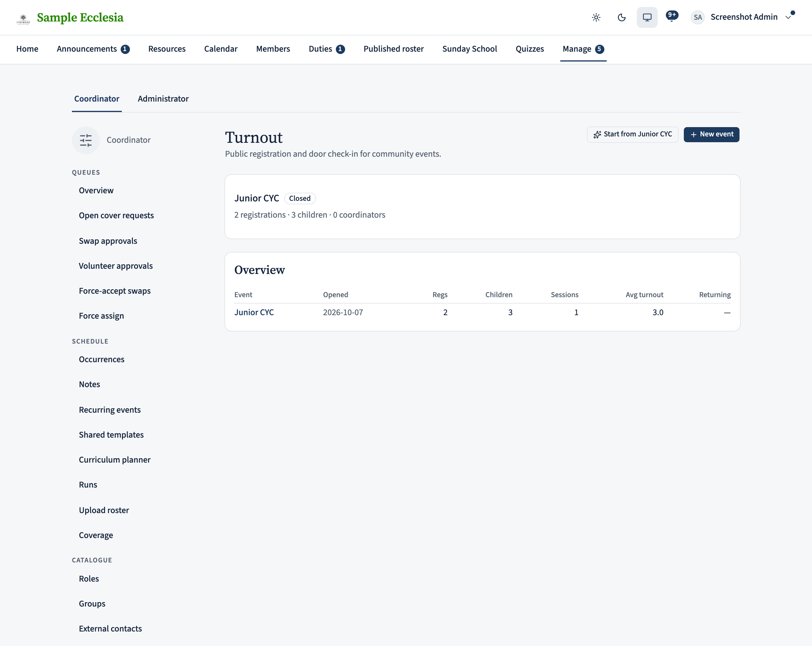812x646 pixels.
Task: Open the Quizzes page
Action: (x=530, y=49)
